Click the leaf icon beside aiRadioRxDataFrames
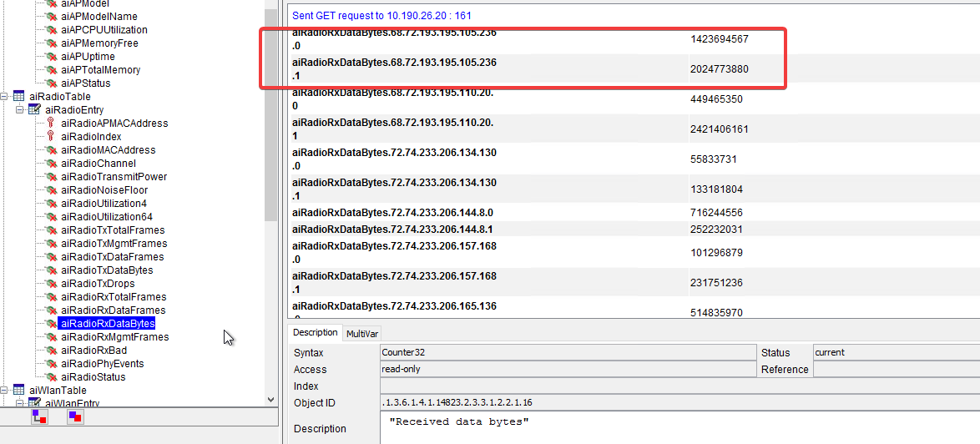The image size is (980, 444). (x=53, y=310)
